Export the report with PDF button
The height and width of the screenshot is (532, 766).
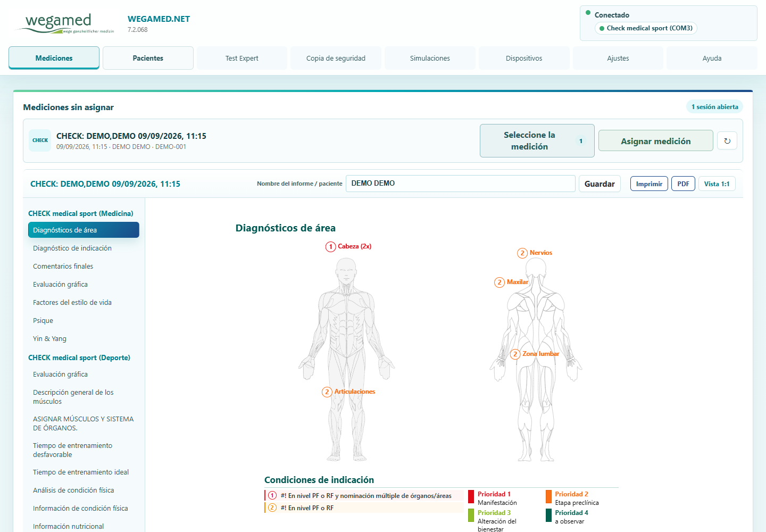[x=683, y=184]
